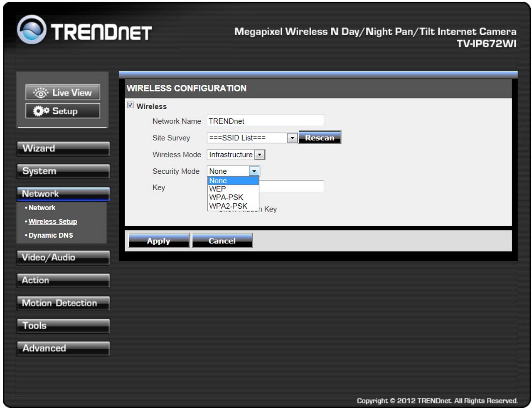Open Setup with the gear icon button
The width and height of the screenshot is (532, 411).
[x=63, y=111]
